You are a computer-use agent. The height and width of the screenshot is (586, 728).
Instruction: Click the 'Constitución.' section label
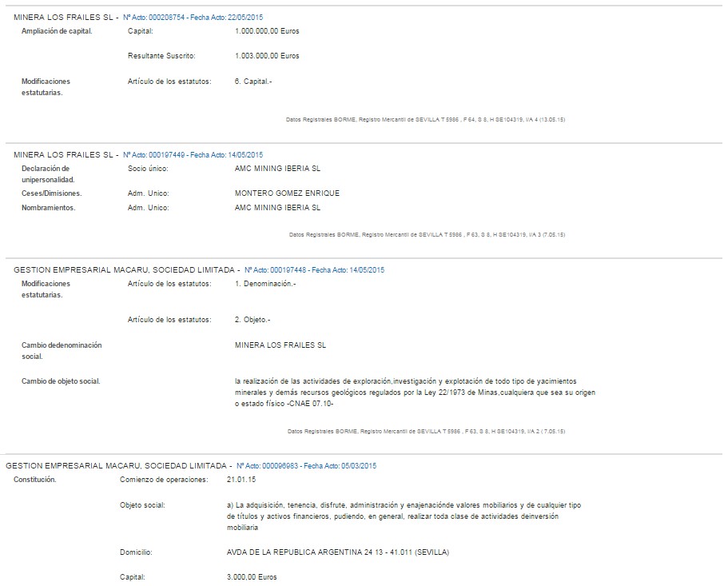[x=35, y=480]
